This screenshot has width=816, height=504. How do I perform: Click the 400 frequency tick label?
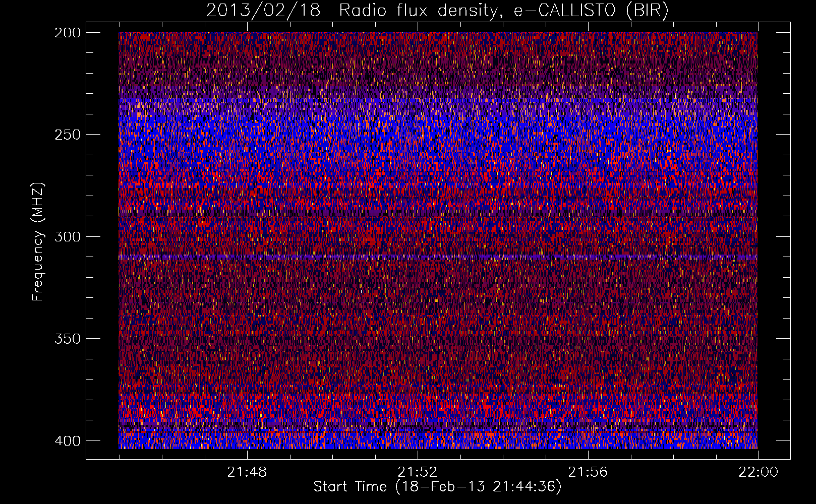[x=67, y=441]
